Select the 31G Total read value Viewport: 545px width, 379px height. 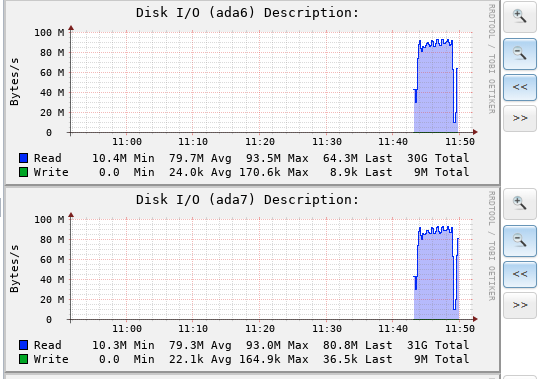438,346
